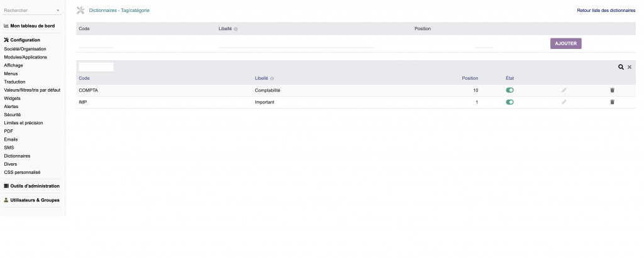
Task: Click the new Code input field
Action: tap(96, 44)
